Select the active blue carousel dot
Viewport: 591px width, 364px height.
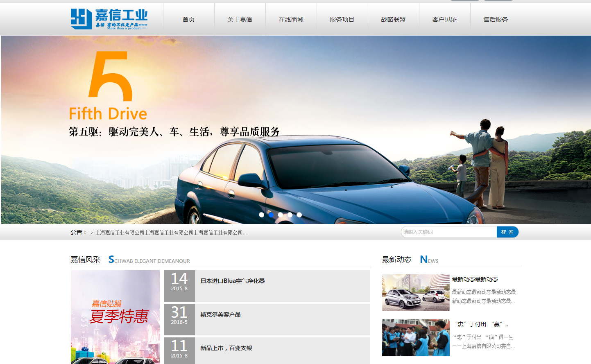pos(271,215)
